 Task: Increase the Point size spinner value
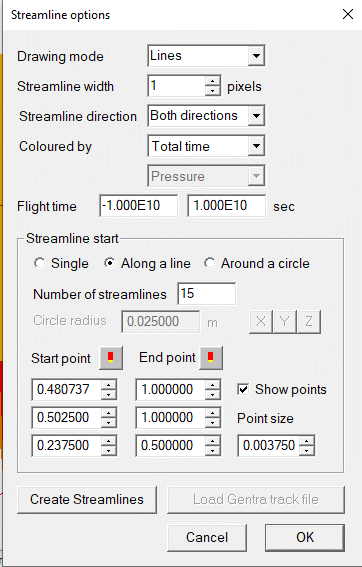(307, 441)
